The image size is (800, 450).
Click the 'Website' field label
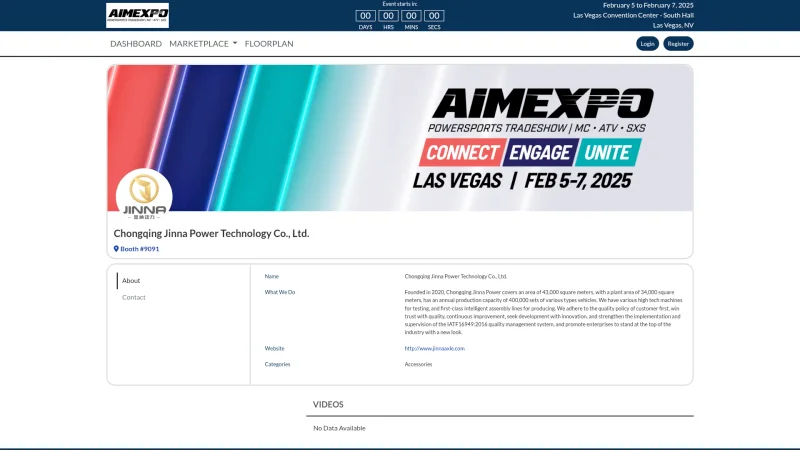point(274,348)
